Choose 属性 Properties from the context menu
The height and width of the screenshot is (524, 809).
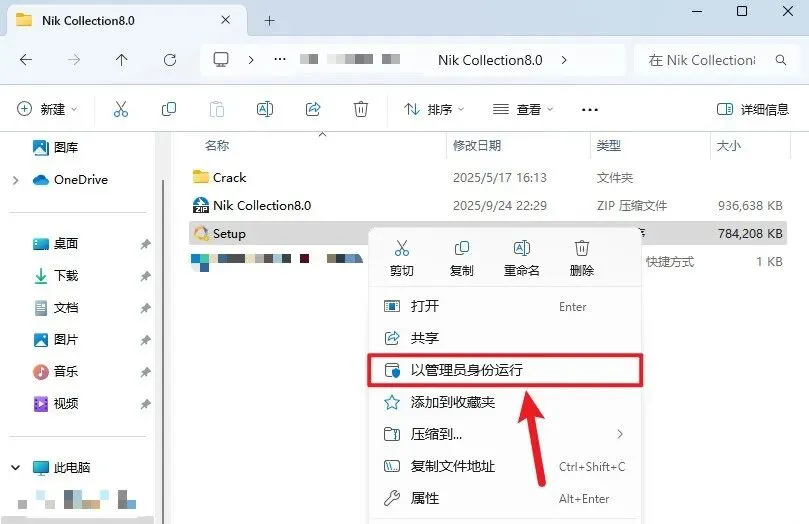[505, 498]
